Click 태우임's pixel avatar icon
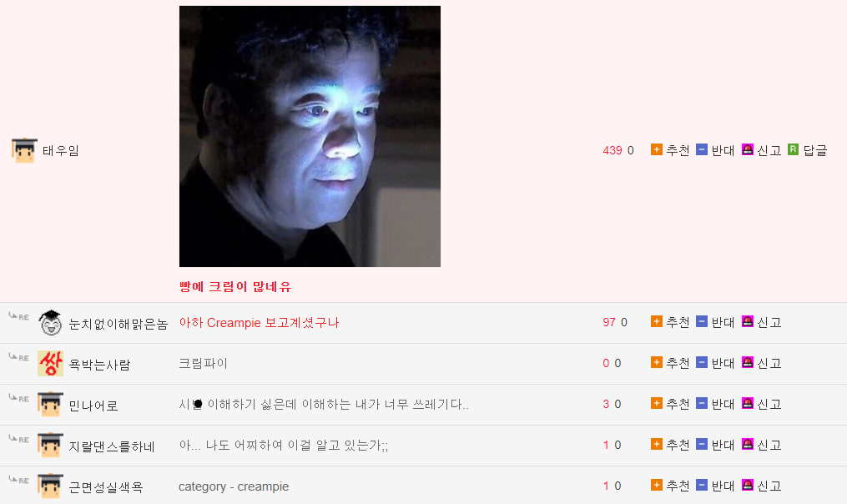Screen dimensions: 847x504 click(24, 150)
